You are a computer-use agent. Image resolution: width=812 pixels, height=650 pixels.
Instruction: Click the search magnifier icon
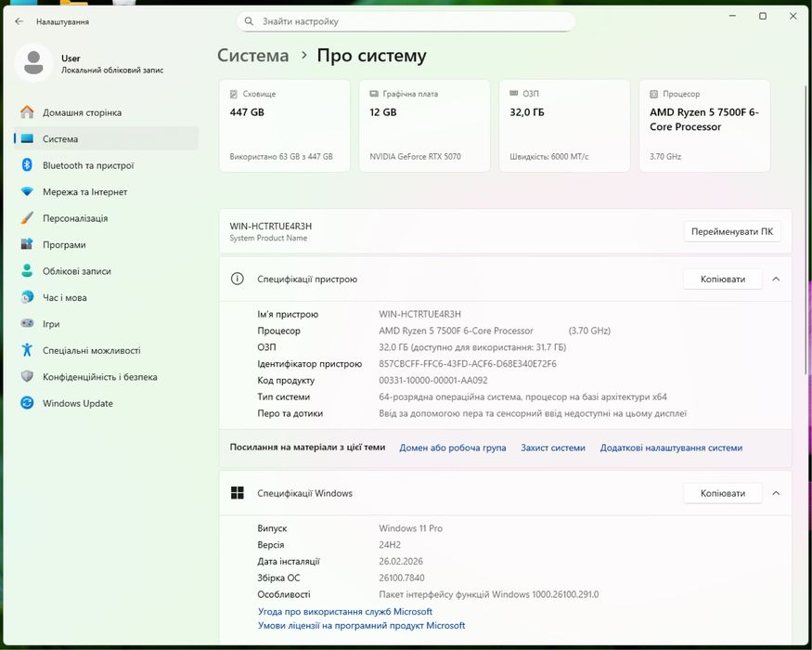click(249, 21)
